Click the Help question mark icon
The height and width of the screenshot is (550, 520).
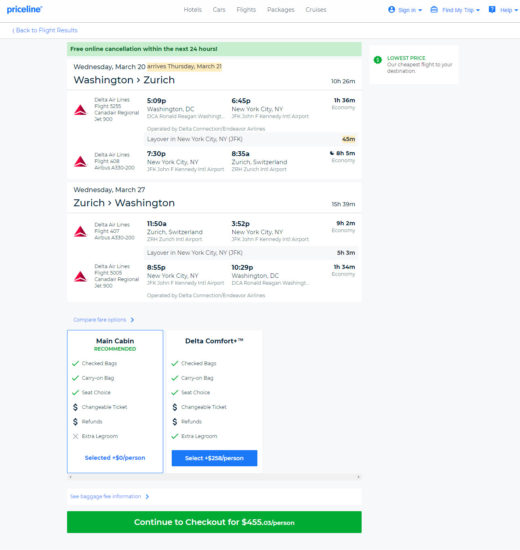pyautogui.click(x=492, y=9)
